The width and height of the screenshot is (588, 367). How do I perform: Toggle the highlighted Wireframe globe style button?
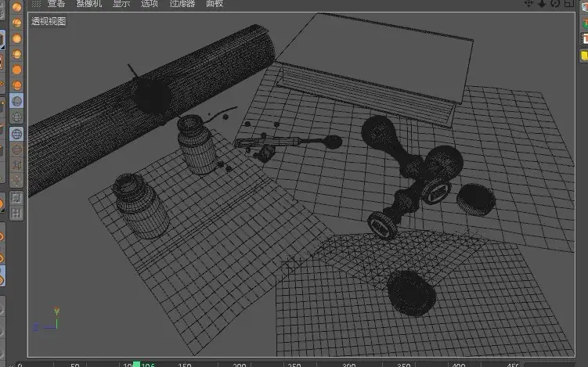16,134
